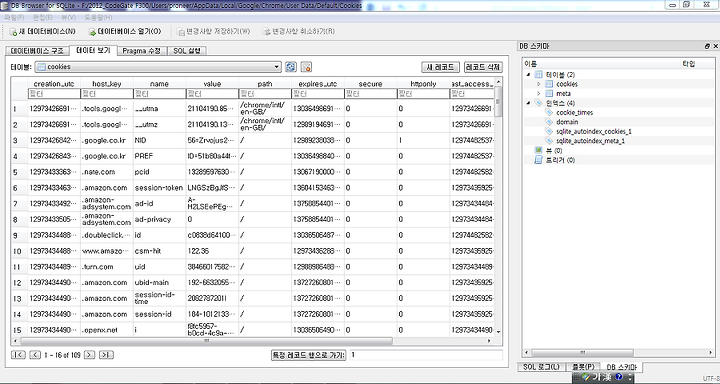Go to previous page of records
Viewport: 720px width, 384px height.
(35, 355)
